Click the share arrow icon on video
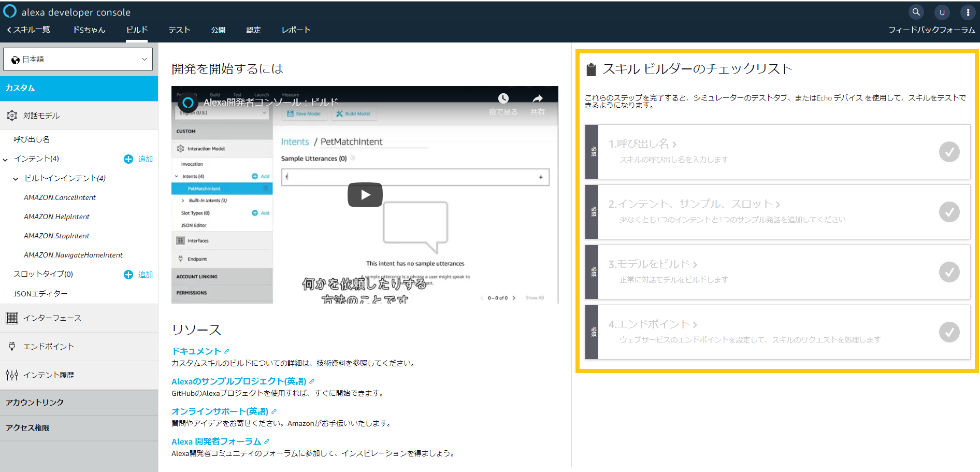Viewport: 980px width, 472px height. [x=538, y=98]
